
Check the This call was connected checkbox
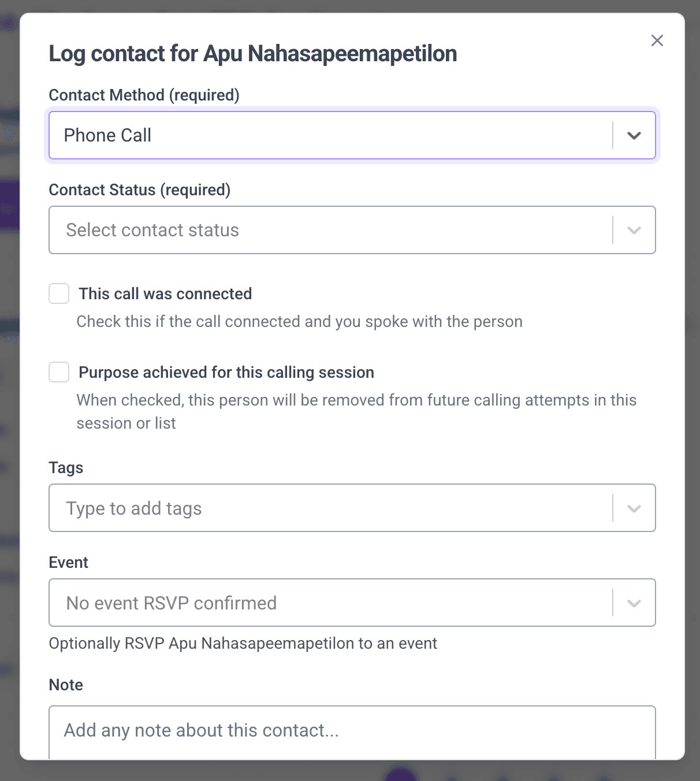pyautogui.click(x=58, y=293)
